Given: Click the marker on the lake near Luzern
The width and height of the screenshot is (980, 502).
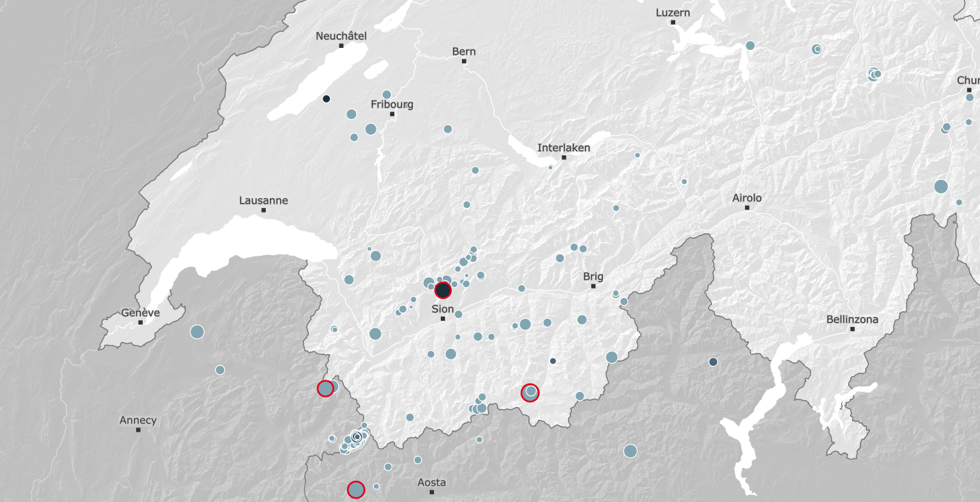Looking at the screenshot, I should click(x=750, y=46).
